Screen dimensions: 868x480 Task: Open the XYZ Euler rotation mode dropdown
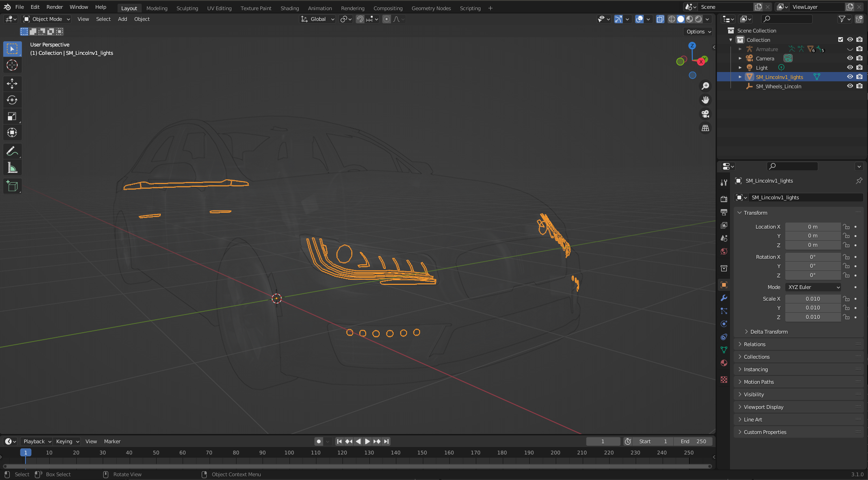coord(813,287)
